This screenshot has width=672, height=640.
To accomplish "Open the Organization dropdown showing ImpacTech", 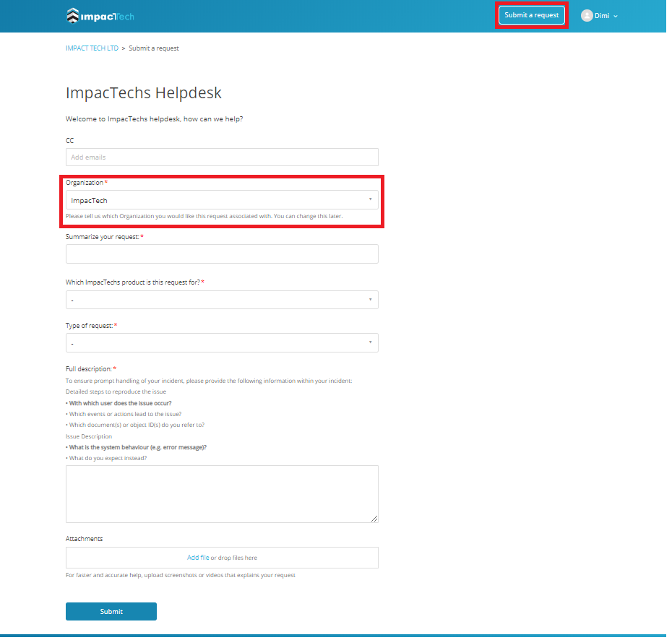I will click(222, 200).
